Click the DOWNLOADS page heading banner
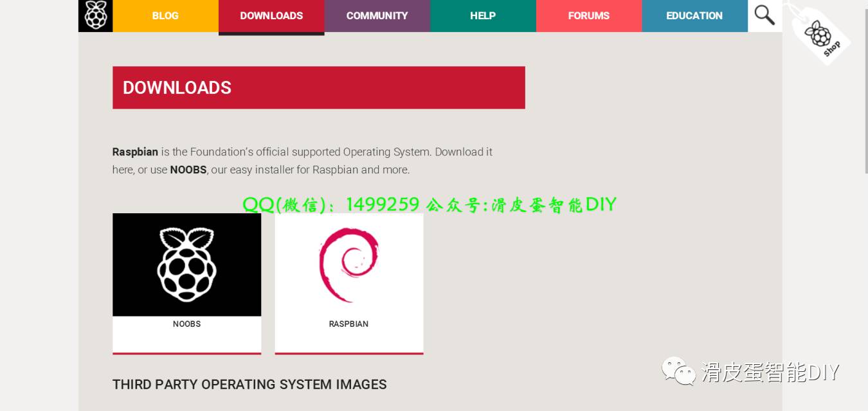868x411 pixels. [x=319, y=87]
